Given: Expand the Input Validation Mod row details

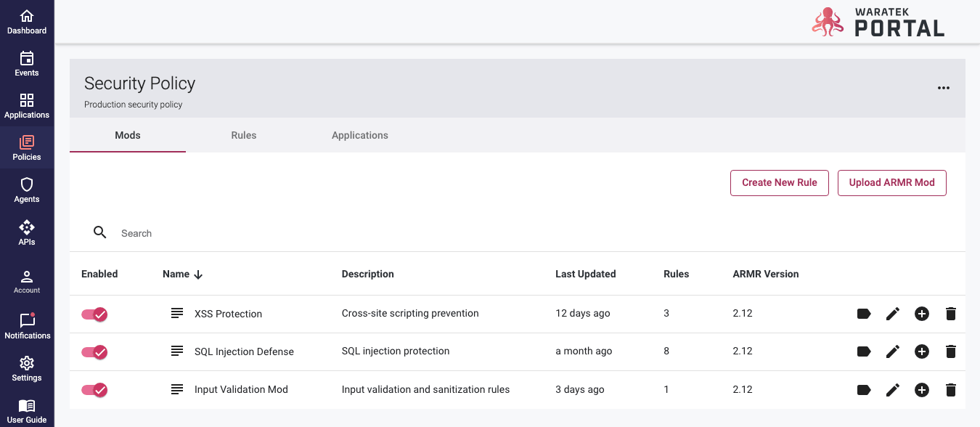Looking at the screenshot, I should [x=177, y=389].
